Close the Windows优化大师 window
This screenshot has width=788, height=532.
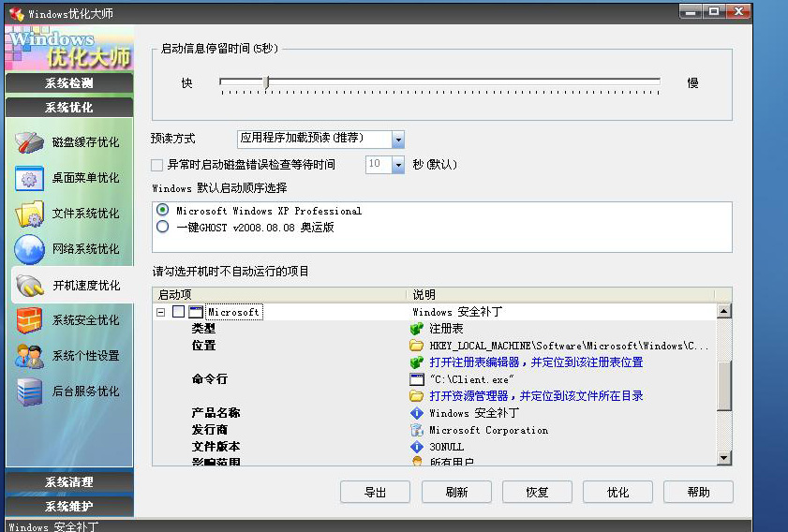(738, 11)
